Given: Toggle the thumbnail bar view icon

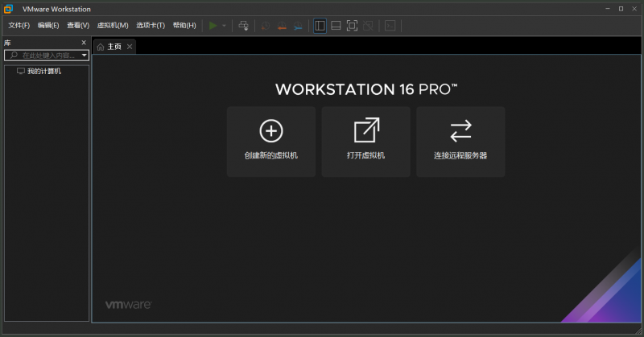Looking at the screenshot, I should 336,26.
